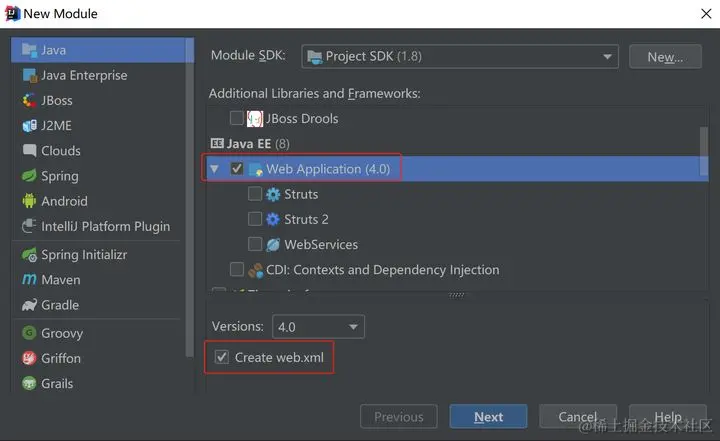Click the Grails icon

point(29,383)
